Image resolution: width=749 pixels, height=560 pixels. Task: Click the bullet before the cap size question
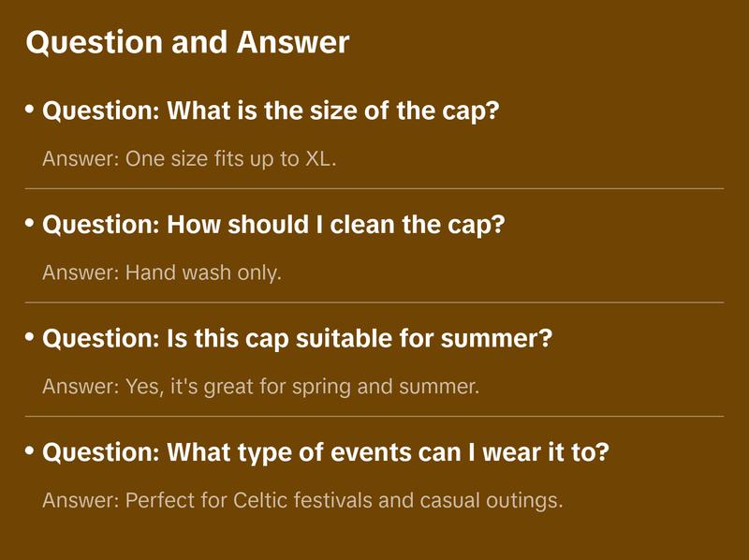click(30, 111)
